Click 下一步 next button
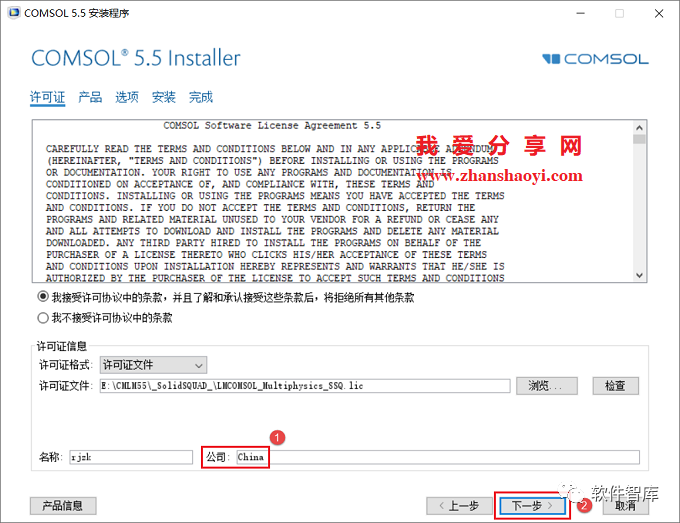This screenshot has height=523, width=680. click(x=533, y=506)
